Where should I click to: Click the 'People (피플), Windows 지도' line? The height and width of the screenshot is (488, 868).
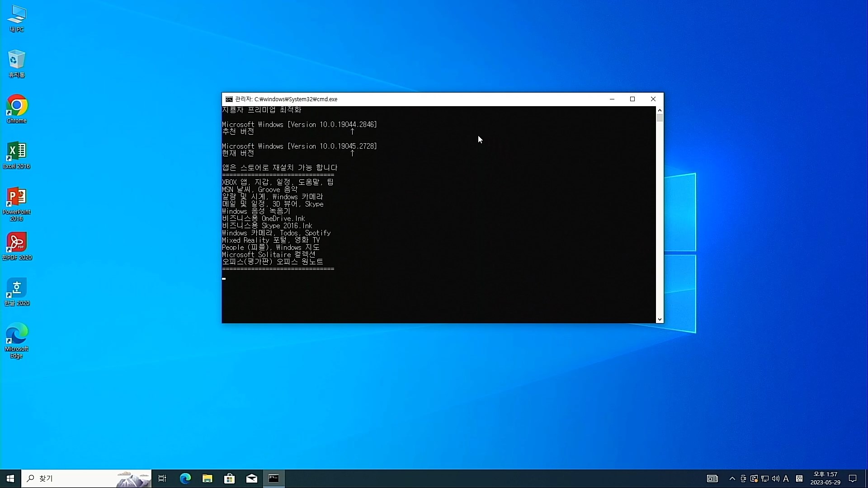coord(271,247)
